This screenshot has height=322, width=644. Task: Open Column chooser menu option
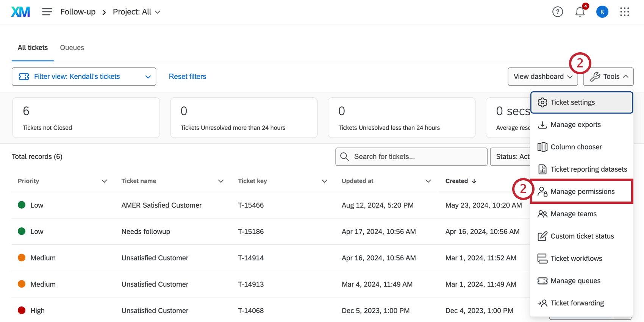point(576,147)
